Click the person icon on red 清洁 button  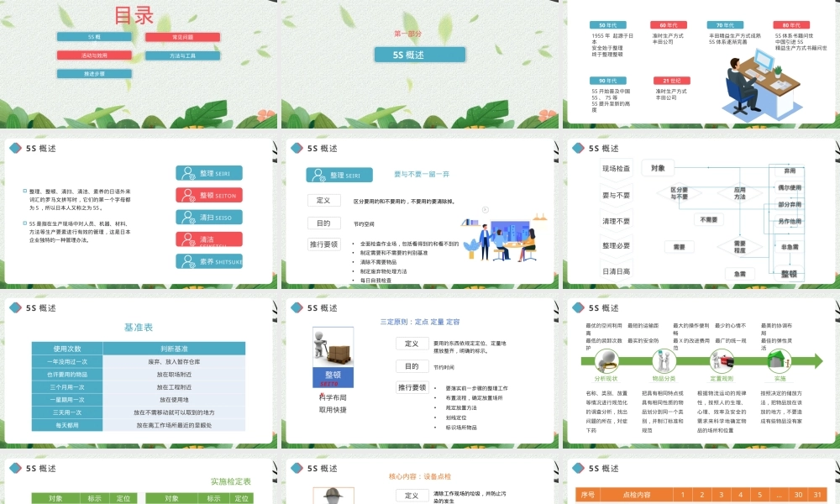[188, 239]
